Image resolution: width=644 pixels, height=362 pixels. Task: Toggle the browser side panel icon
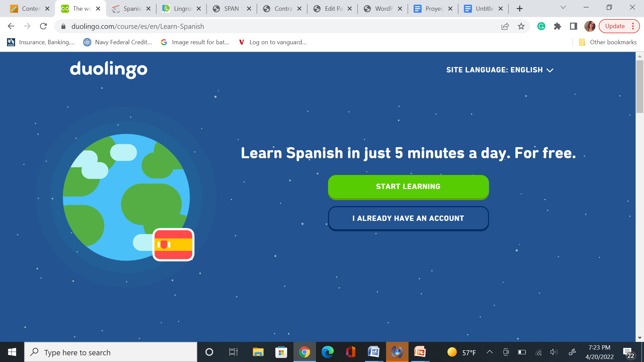coord(574,26)
